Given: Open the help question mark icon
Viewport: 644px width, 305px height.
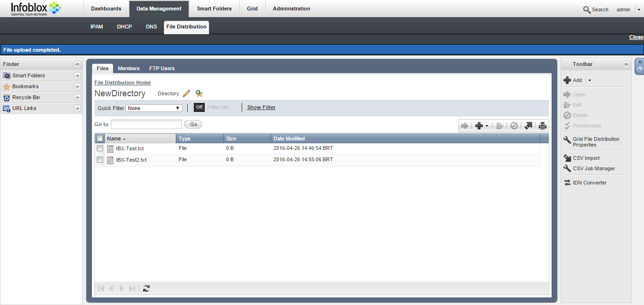Looking at the screenshot, I should (x=640, y=70).
